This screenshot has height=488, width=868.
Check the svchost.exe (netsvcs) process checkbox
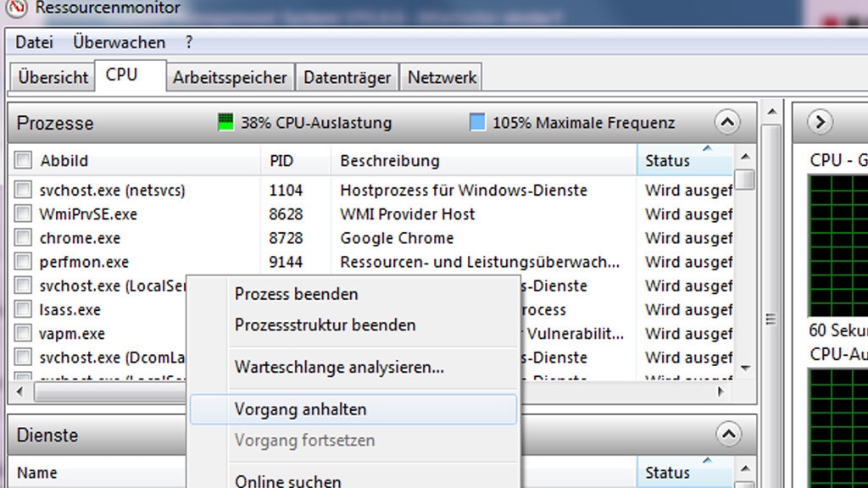click(23, 190)
